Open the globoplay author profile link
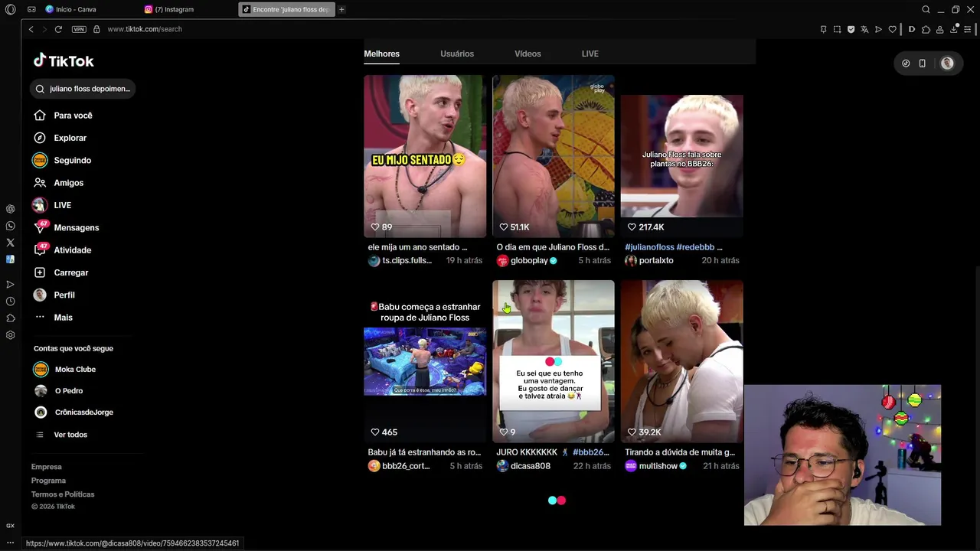This screenshot has width=980, height=551. click(529, 261)
